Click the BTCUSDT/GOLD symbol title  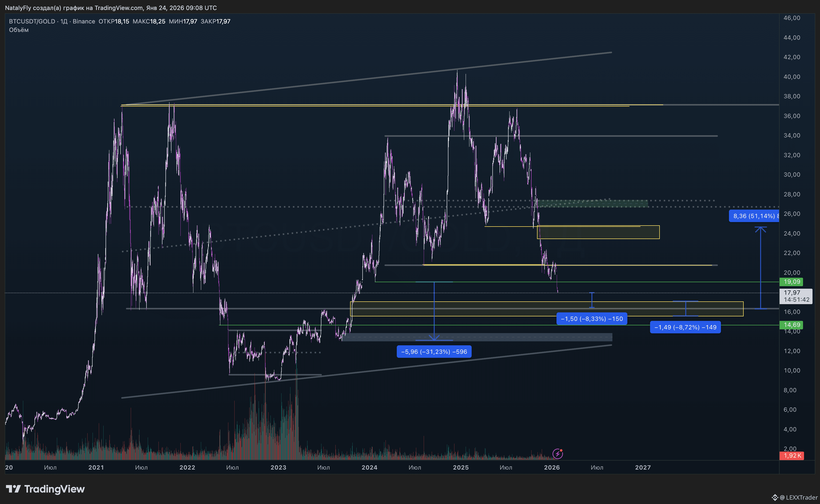[x=32, y=21]
